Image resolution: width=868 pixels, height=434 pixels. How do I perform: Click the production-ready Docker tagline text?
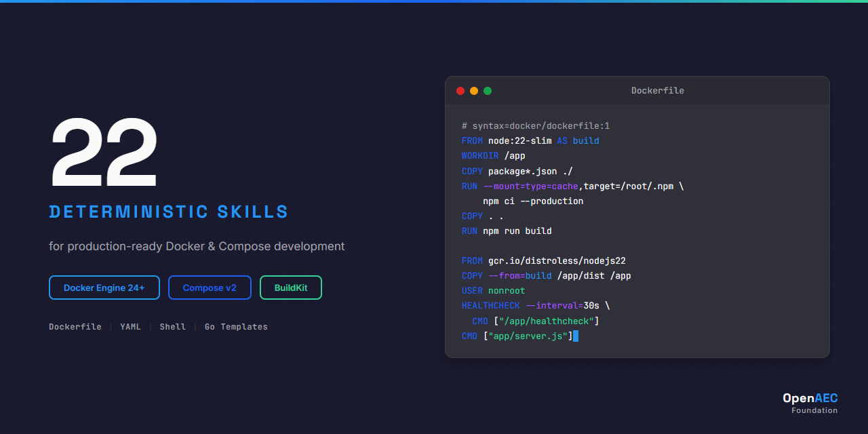click(197, 246)
